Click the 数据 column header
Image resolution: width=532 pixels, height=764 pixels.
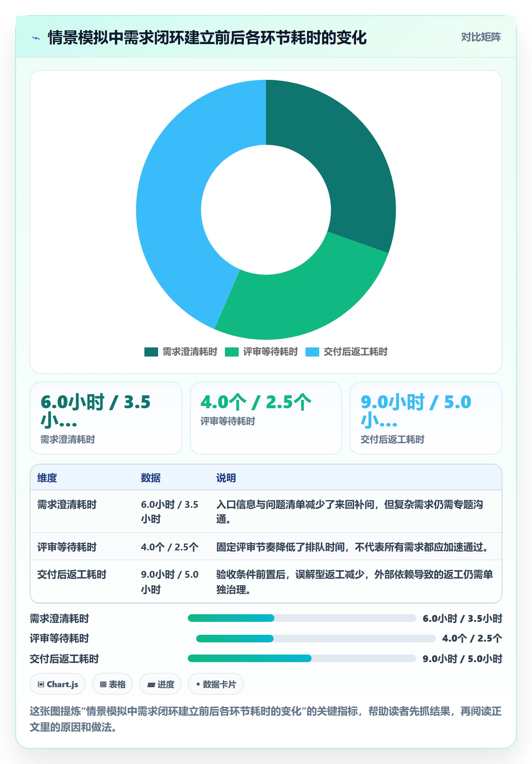tap(151, 478)
